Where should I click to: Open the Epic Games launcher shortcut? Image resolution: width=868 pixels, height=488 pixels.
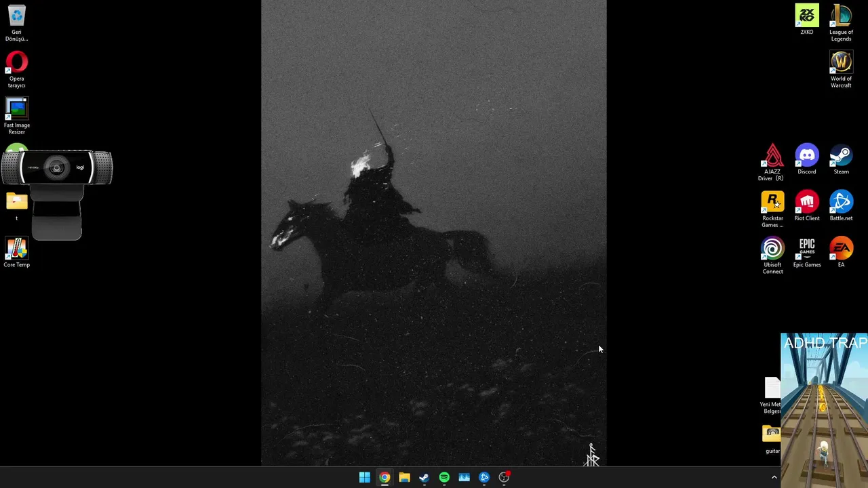806,253
